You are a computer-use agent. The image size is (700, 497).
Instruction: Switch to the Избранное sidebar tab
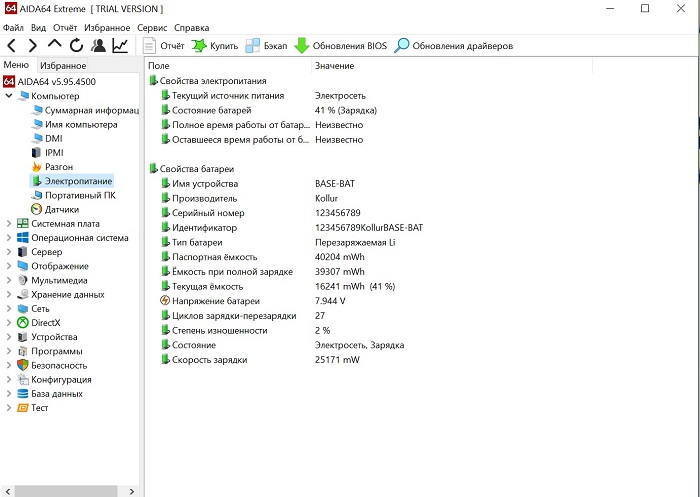pyautogui.click(x=63, y=66)
